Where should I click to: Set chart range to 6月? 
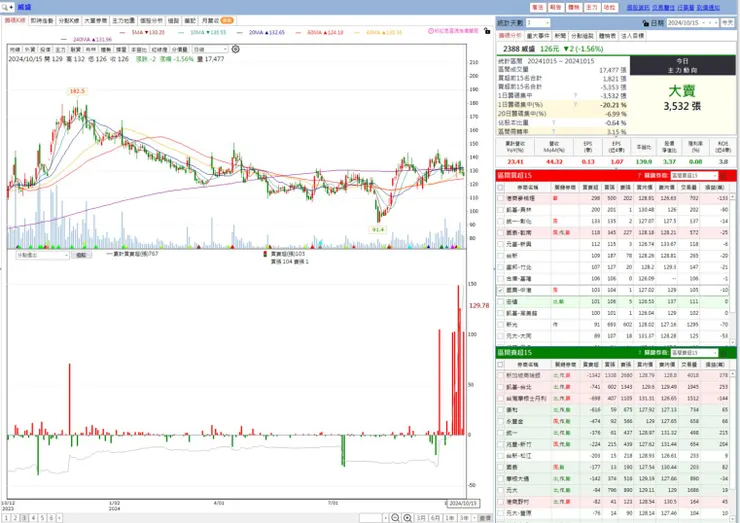[x=435, y=518]
